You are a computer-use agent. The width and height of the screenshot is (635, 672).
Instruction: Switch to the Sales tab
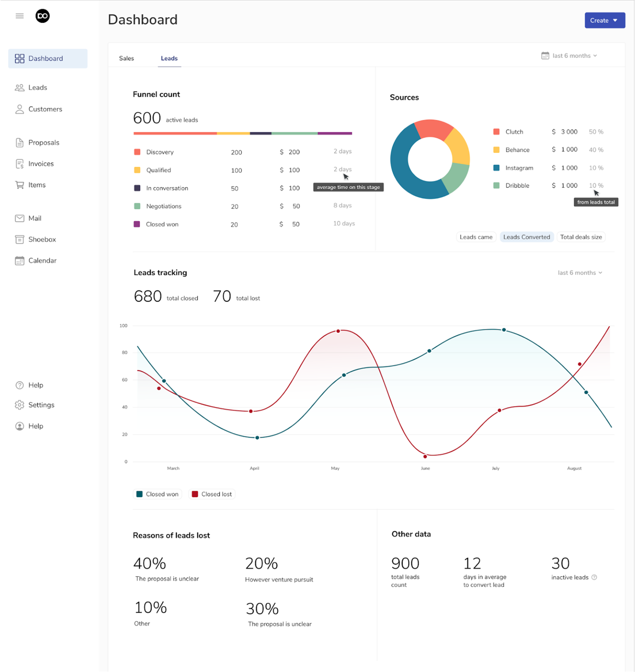[126, 58]
